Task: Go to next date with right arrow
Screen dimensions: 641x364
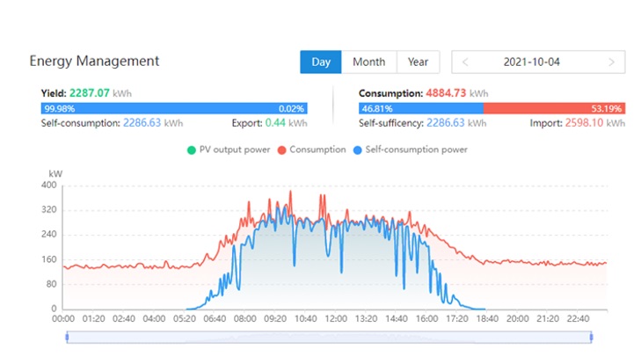Action: [x=612, y=62]
